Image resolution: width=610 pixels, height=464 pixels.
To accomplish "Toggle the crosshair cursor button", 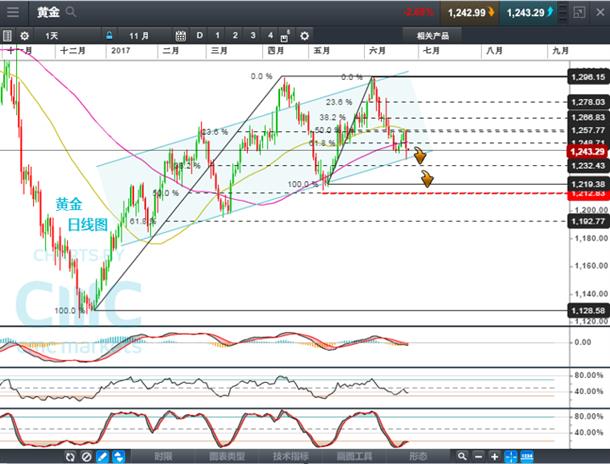I will 511,457.
